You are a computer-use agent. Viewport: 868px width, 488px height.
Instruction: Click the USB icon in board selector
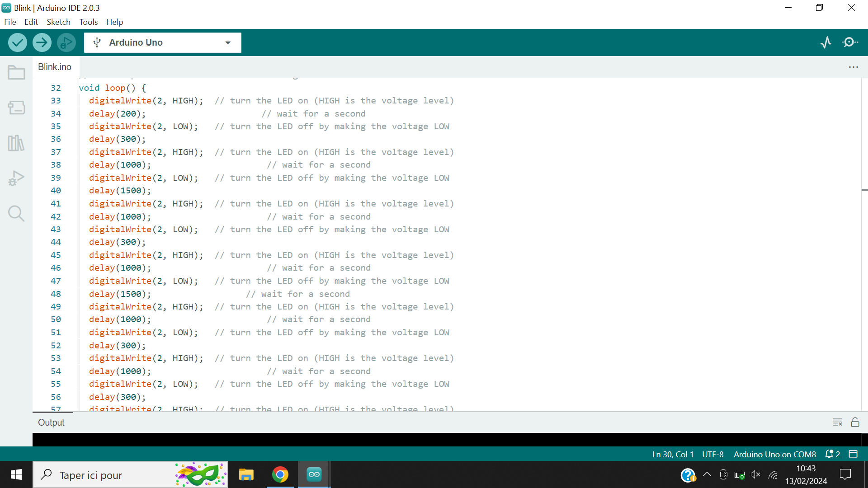click(97, 42)
